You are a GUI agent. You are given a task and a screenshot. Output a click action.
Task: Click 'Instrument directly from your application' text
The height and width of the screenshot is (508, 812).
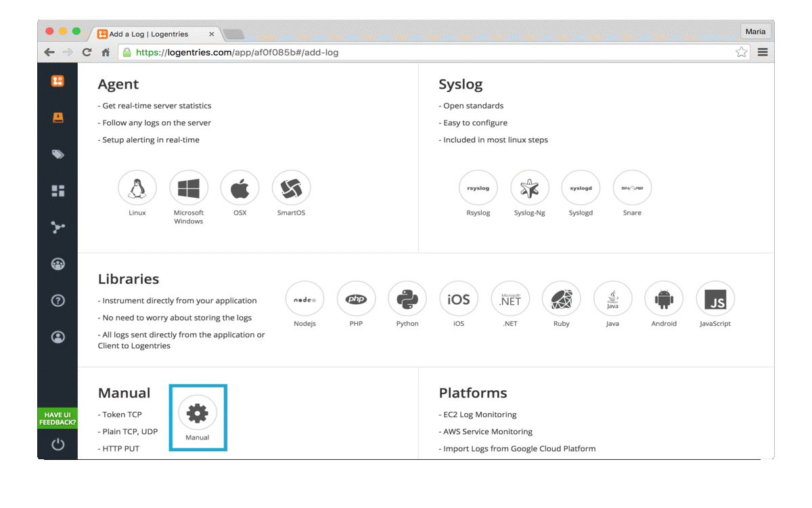[x=180, y=301]
